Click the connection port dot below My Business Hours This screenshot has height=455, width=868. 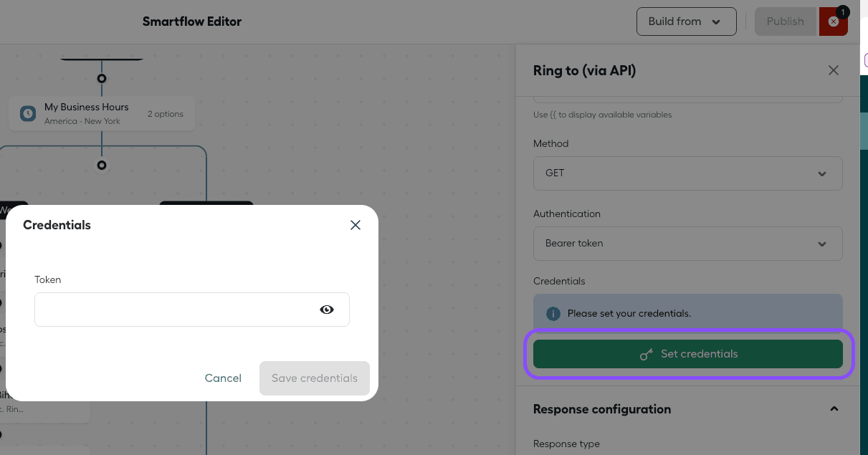point(102,166)
